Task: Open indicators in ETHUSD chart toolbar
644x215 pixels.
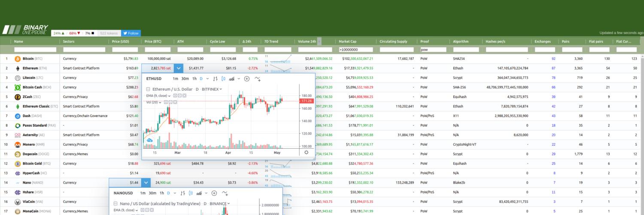Action: click(232, 79)
